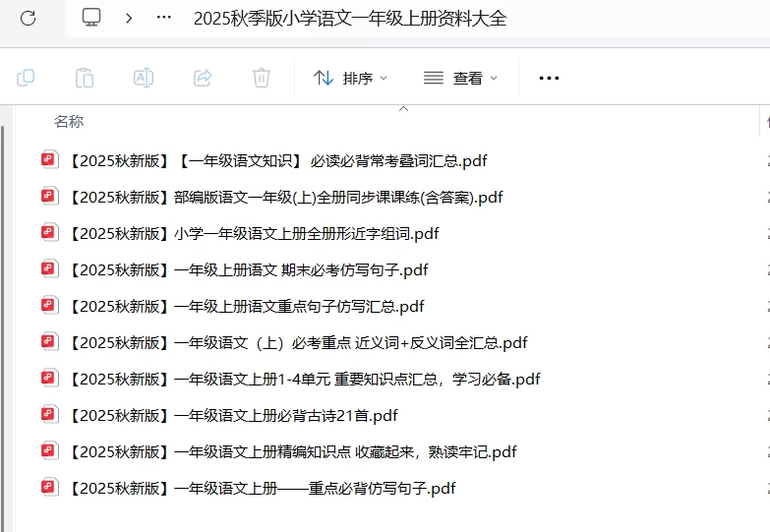Select file 期末必考仿写句子.pdf

pos(249,269)
